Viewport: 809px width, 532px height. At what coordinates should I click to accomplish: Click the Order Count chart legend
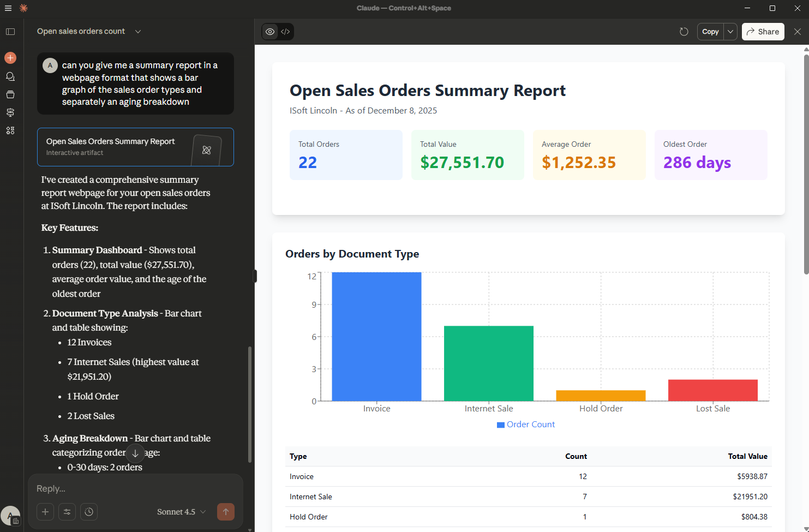click(x=526, y=425)
